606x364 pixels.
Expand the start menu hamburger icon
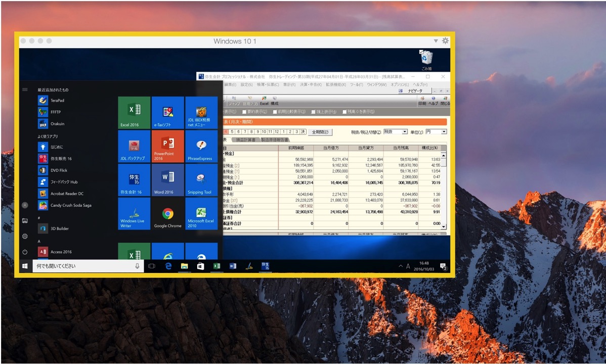pyautogui.click(x=25, y=89)
